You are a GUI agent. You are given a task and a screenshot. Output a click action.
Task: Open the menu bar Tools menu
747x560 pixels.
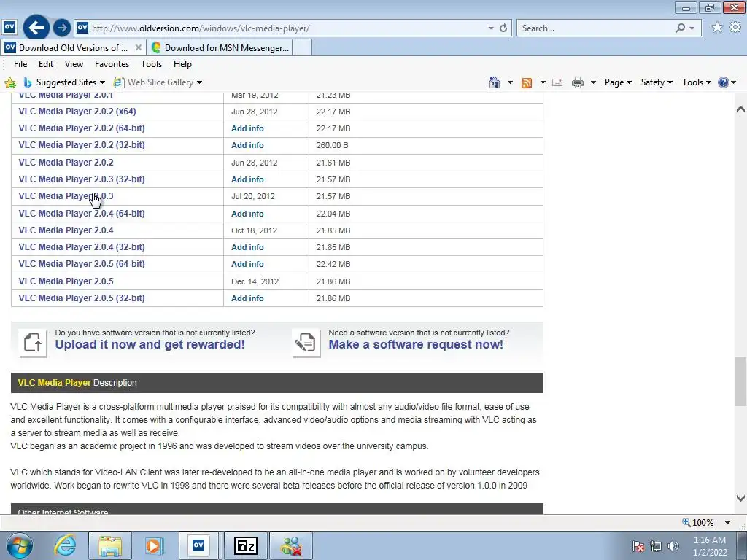point(152,64)
